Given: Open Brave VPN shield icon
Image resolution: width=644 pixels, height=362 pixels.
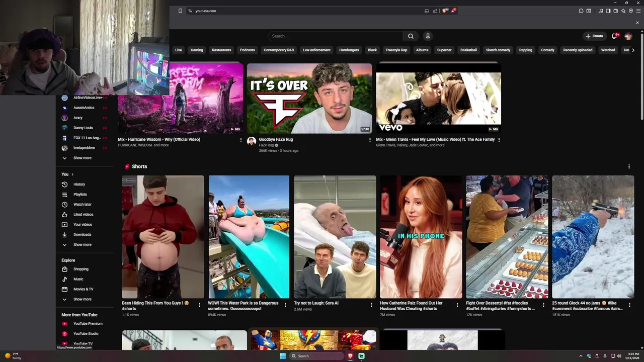Looking at the screenshot, I should click(631, 11).
